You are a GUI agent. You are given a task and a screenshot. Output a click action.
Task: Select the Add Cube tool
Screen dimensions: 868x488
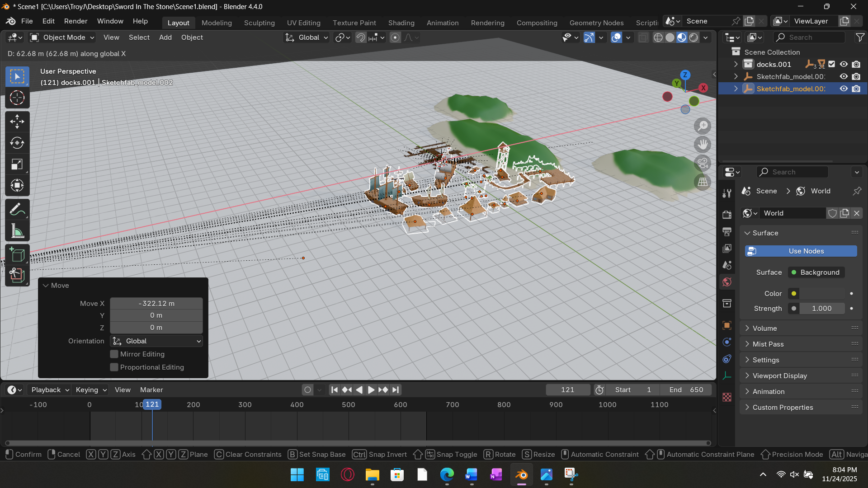(17, 255)
